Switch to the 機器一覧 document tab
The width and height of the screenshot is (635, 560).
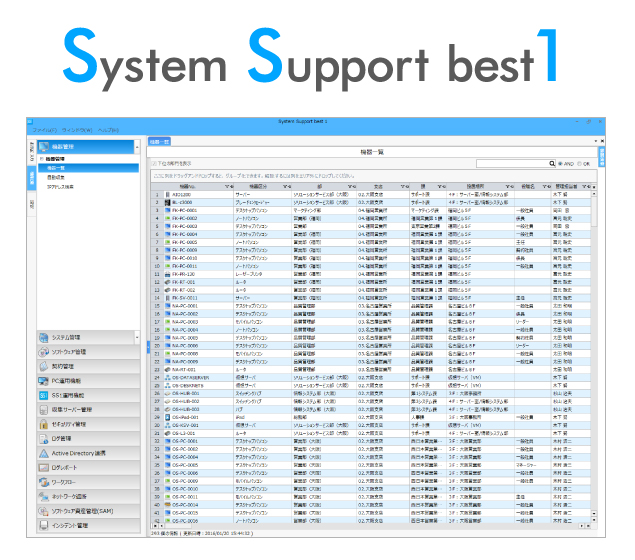click(159, 142)
